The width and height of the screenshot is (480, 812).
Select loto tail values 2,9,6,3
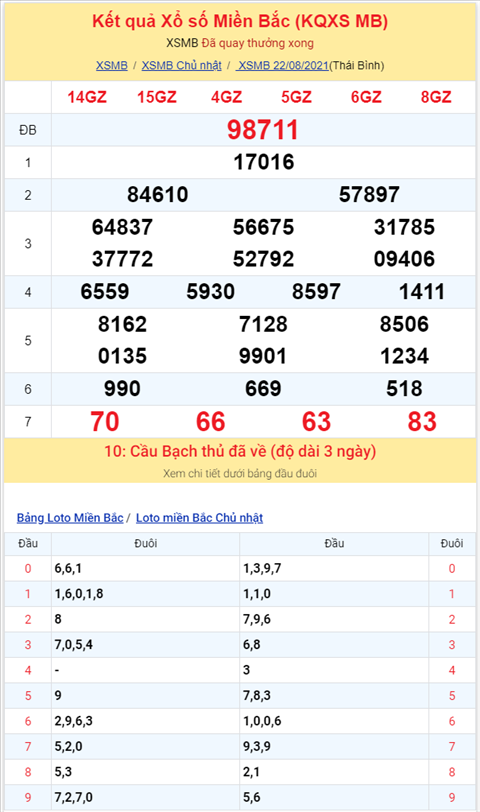(x=74, y=721)
